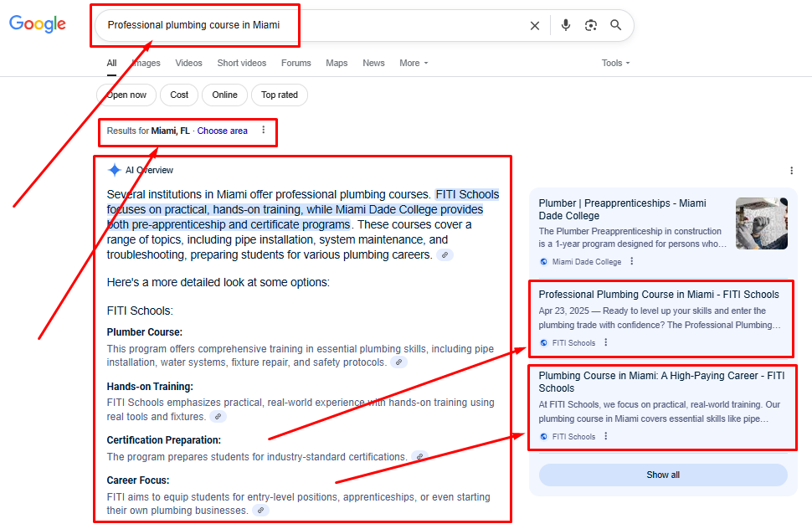The width and height of the screenshot is (812, 529).
Task: Switch to the Maps tab
Action: pos(337,63)
